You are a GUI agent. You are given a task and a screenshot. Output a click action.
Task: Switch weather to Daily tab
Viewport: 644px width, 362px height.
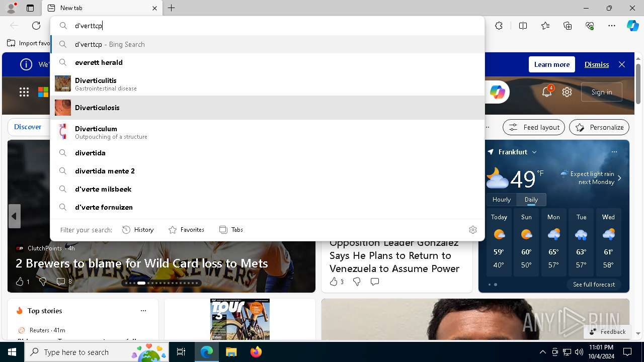coord(531,200)
